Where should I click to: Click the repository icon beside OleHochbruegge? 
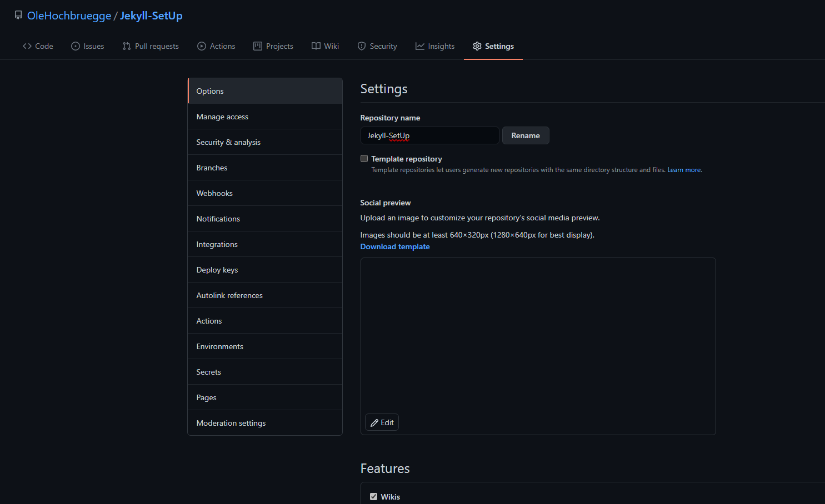pos(18,16)
